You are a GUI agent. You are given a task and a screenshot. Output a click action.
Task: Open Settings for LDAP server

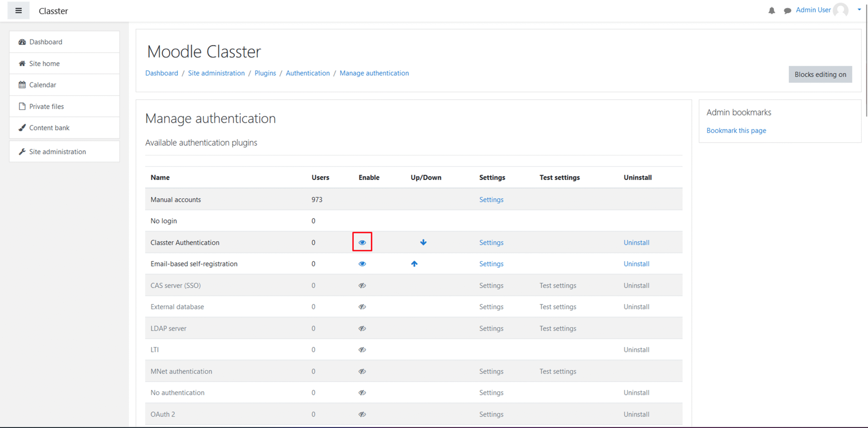(491, 328)
